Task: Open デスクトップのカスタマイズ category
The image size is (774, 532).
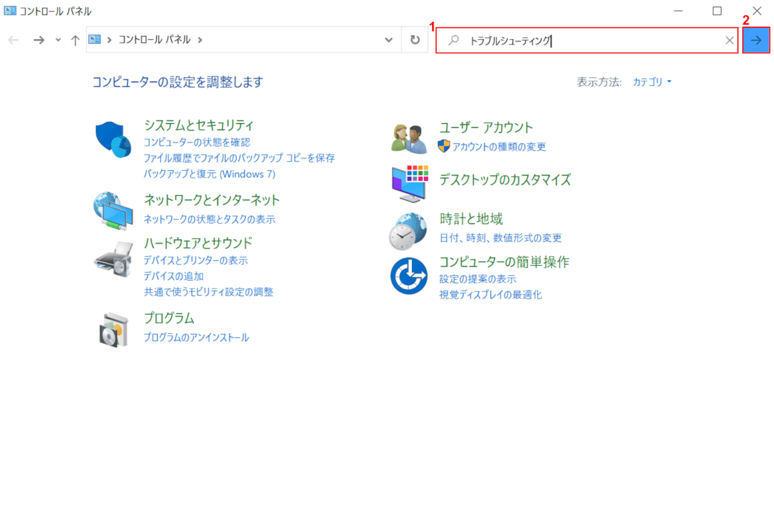Action: pos(505,180)
